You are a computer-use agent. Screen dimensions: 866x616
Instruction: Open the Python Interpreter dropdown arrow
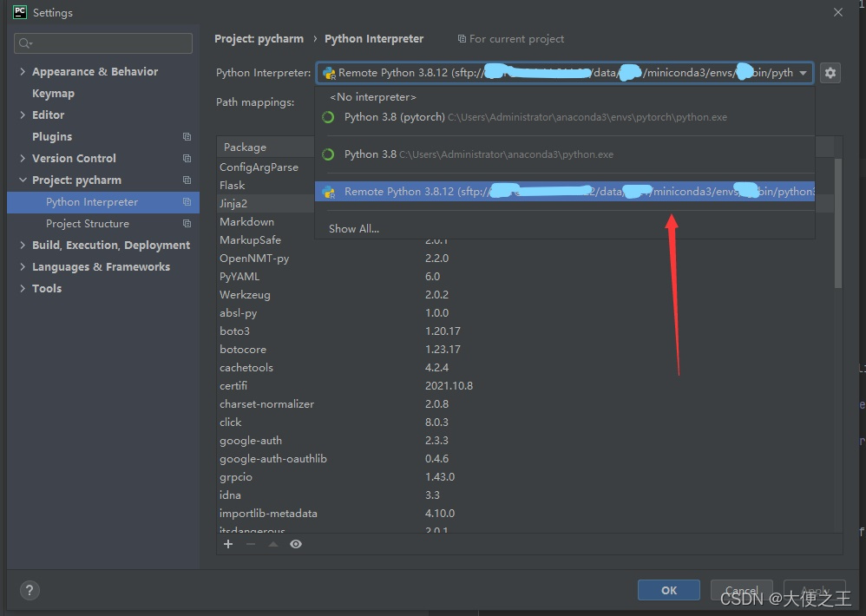click(x=803, y=73)
